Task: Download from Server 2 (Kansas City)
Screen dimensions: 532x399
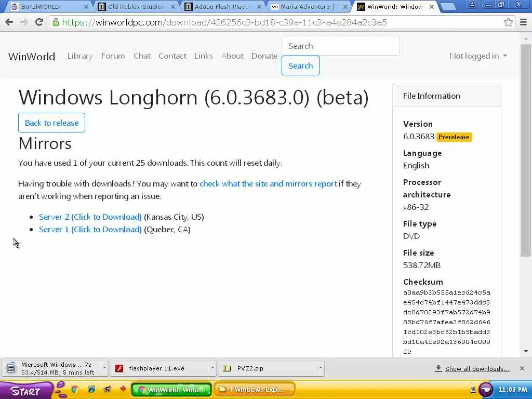Action: 90,217
